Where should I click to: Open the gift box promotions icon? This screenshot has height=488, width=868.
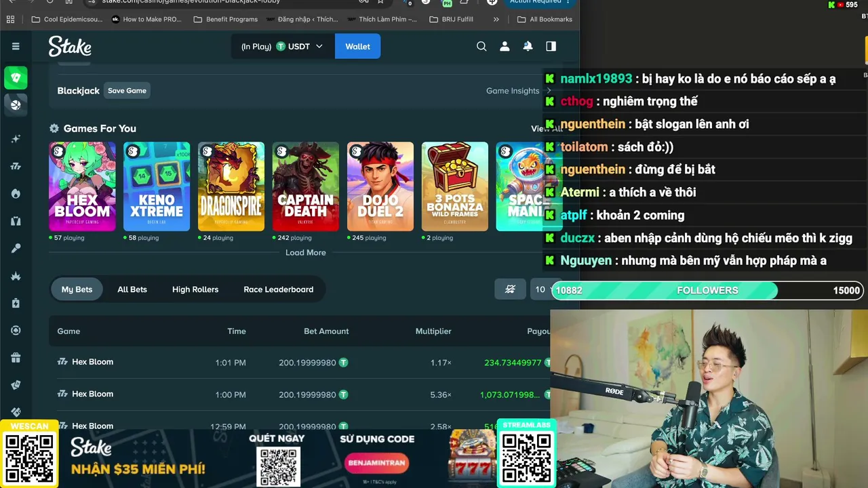pos(16,358)
